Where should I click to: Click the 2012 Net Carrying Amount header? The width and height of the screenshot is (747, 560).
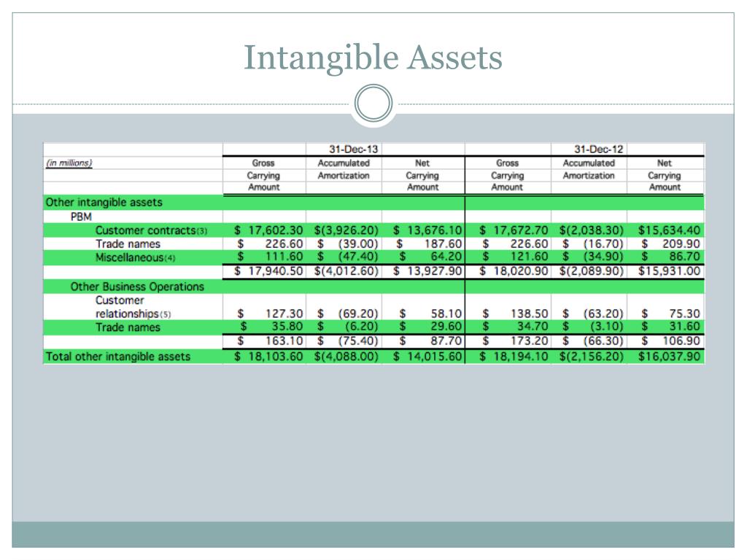(665, 175)
